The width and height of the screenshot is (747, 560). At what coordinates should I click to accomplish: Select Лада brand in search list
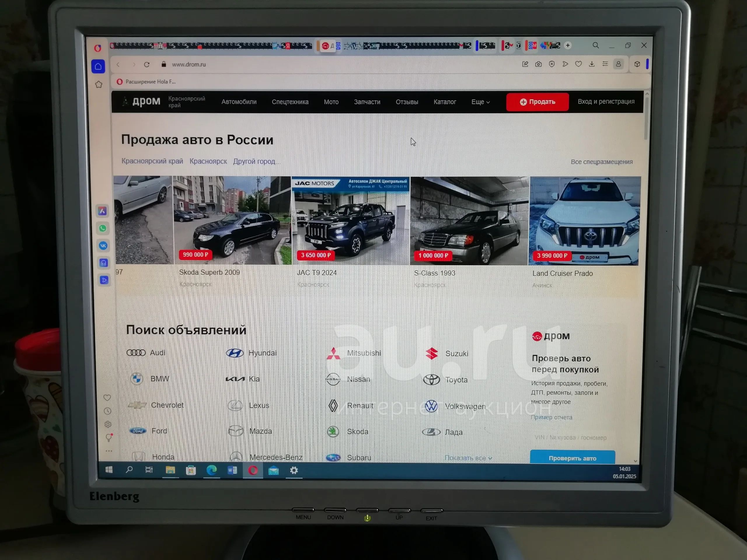point(442,432)
